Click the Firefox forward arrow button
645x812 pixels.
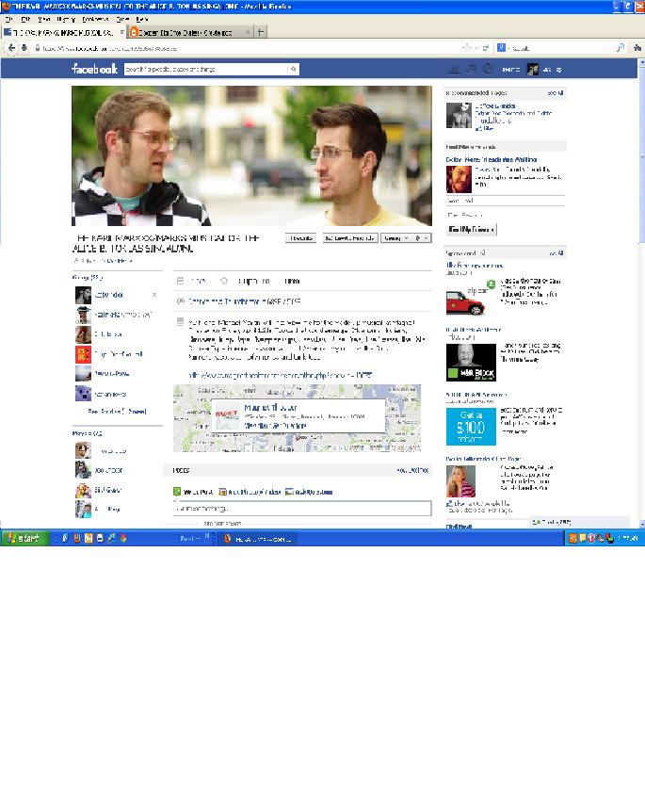click(24, 48)
